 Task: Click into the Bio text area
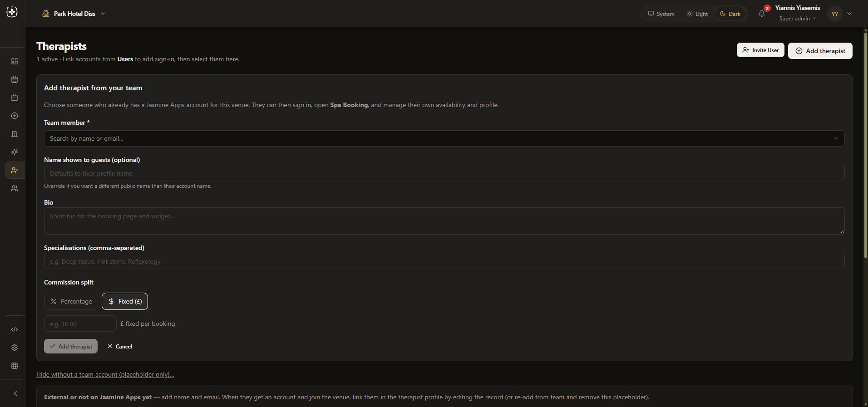tap(444, 221)
